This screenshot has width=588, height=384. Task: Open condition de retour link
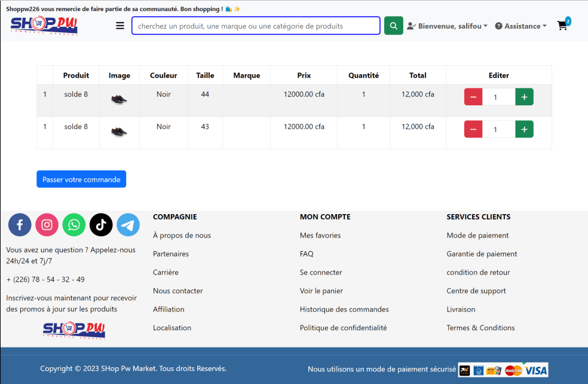tap(478, 272)
